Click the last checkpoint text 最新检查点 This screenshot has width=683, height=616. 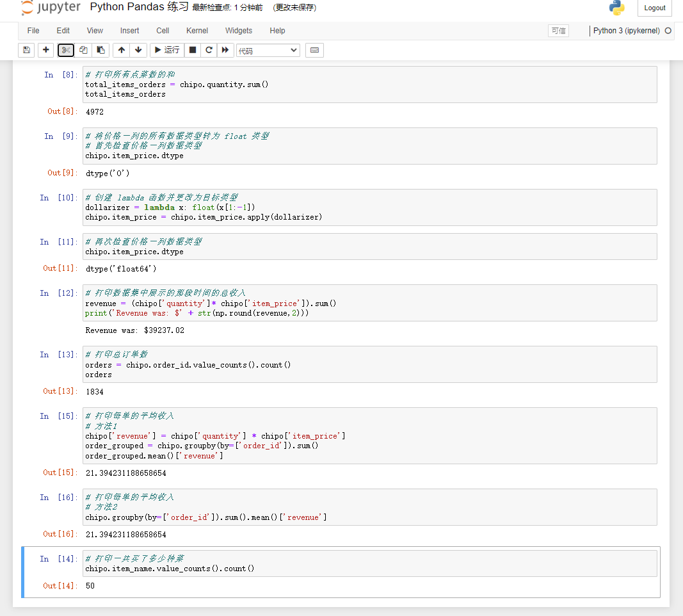(x=227, y=8)
